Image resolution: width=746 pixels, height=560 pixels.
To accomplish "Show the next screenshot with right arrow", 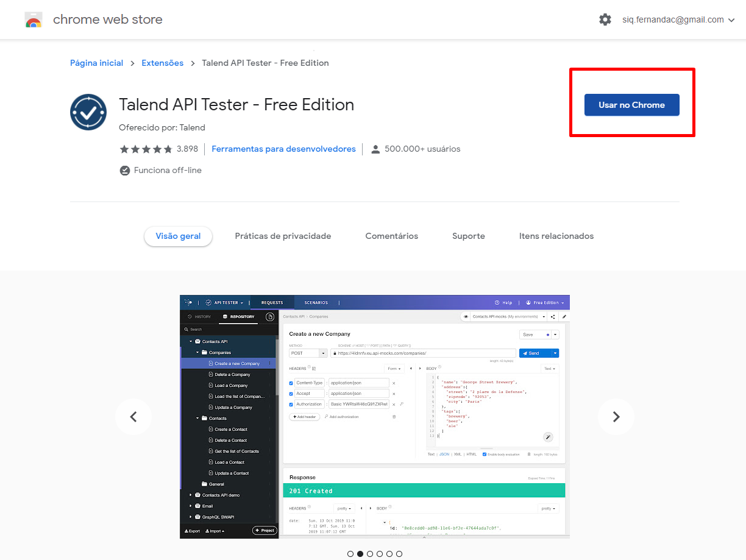I will click(616, 417).
